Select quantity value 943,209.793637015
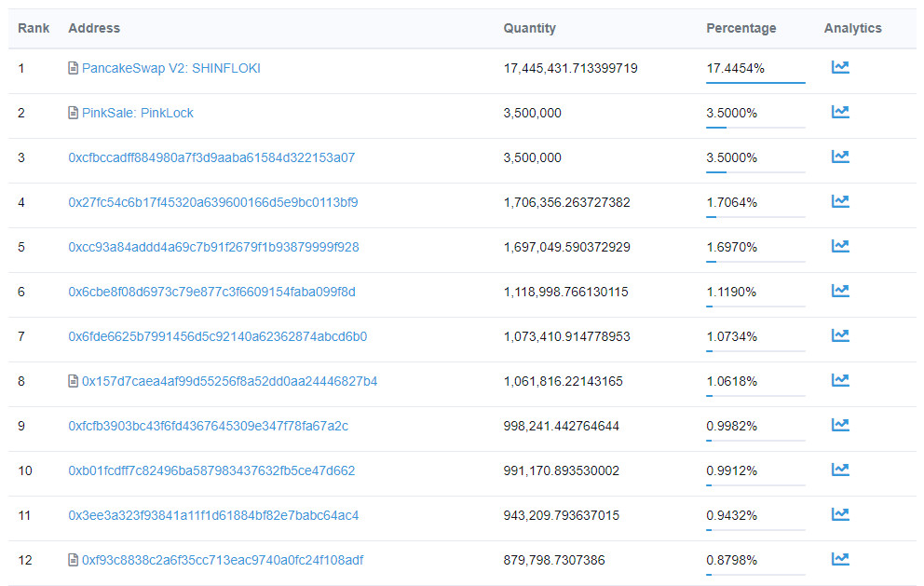 [x=561, y=516]
